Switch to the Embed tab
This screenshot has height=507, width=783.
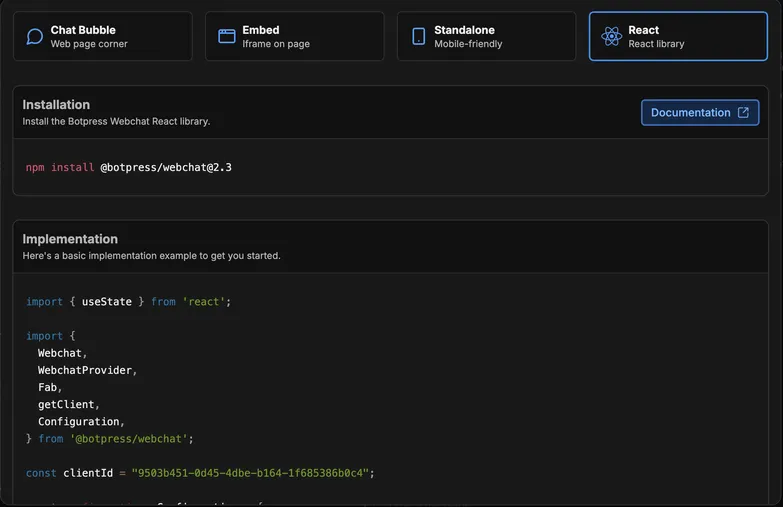coord(295,36)
